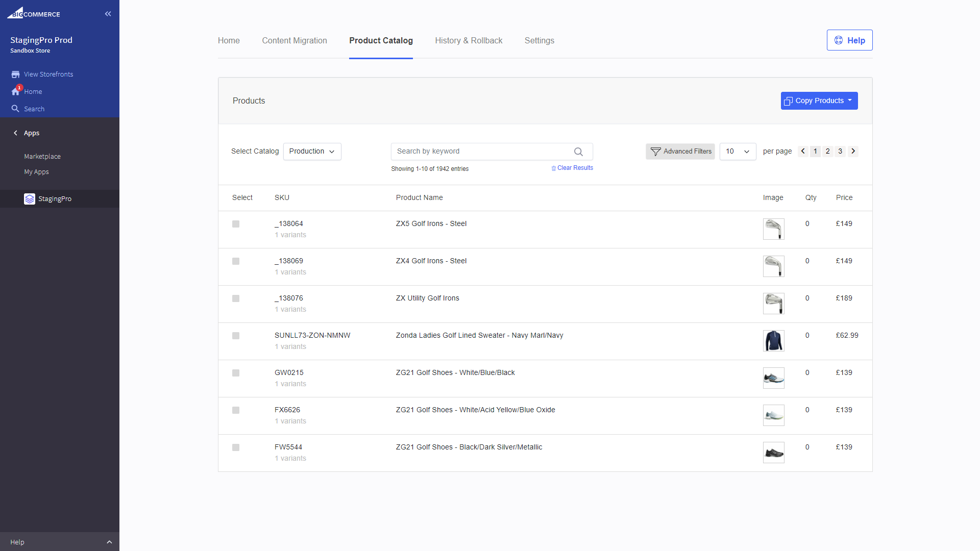The height and width of the screenshot is (551, 980).
Task: Switch to the Home tab
Action: (x=229, y=41)
